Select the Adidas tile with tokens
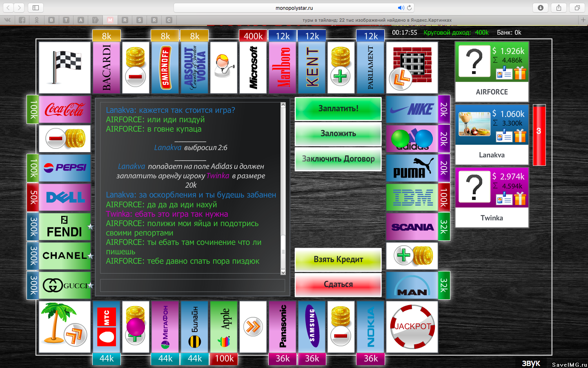Image resolution: width=588 pixels, height=368 pixels. tap(412, 139)
